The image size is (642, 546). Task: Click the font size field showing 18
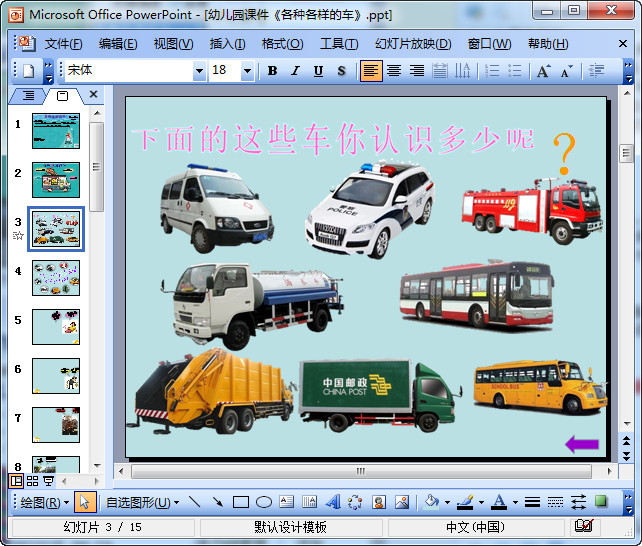tap(225, 70)
